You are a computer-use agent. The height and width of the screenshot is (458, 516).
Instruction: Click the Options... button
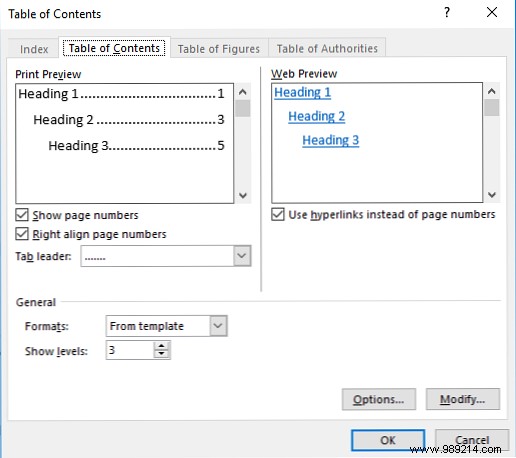coord(379,399)
